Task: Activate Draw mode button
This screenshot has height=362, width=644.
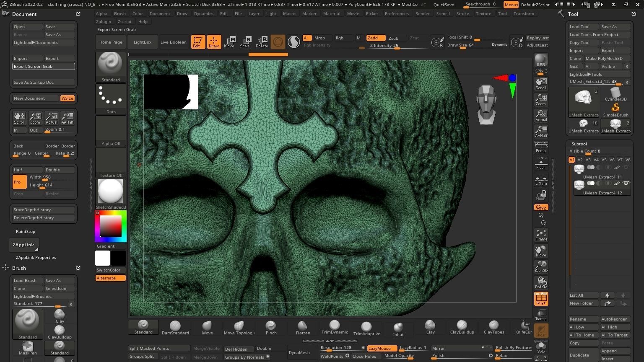Action: (x=214, y=42)
